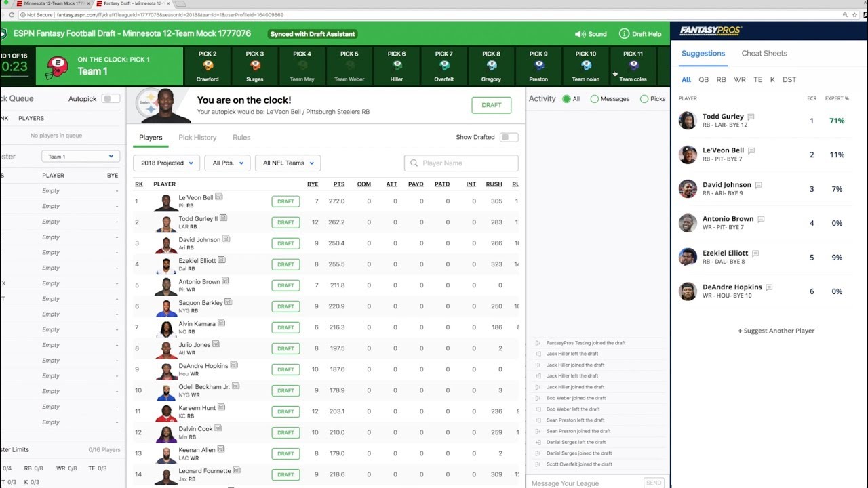Open Todd Gurley II player news icon

223,218
